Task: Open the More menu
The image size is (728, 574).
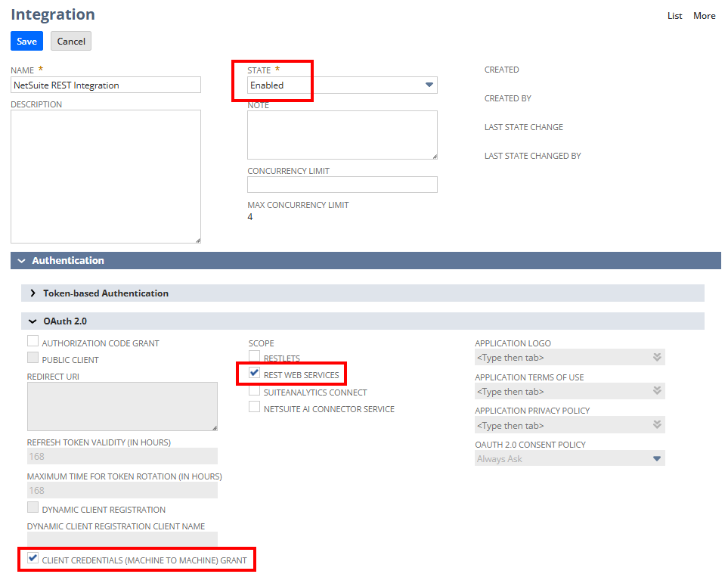Action: coord(705,16)
